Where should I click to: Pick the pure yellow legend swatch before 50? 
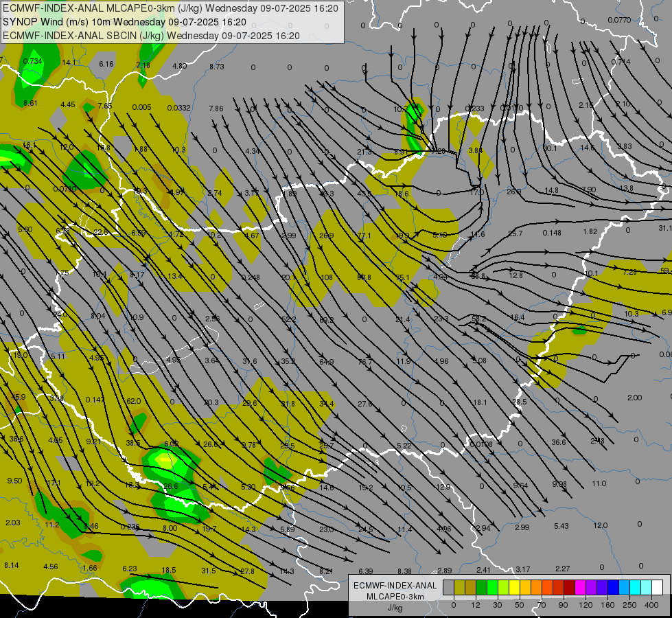(x=515, y=587)
